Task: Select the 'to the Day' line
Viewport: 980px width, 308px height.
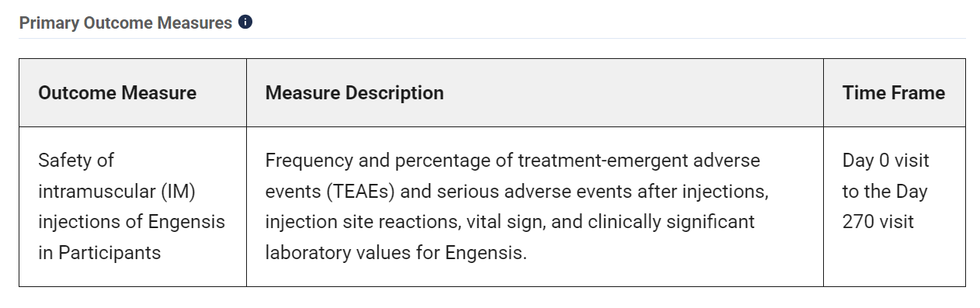Action: (x=884, y=192)
